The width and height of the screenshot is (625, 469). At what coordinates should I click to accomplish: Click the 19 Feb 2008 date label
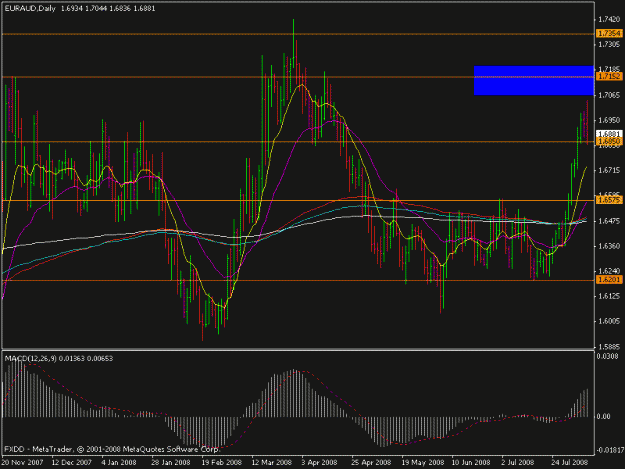pyautogui.click(x=221, y=463)
